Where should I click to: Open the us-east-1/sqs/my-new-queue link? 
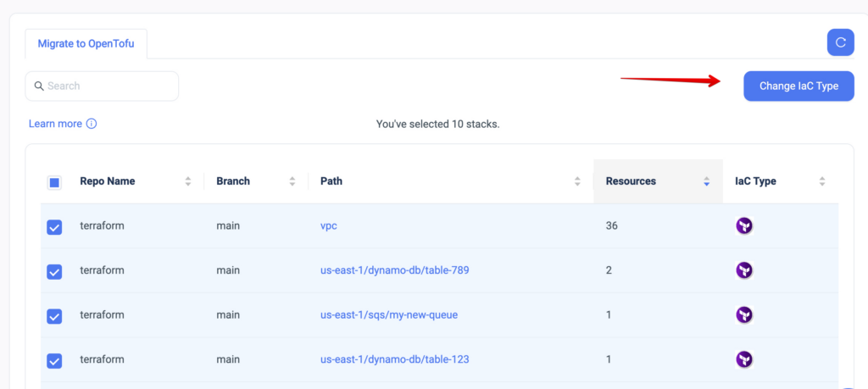(389, 315)
